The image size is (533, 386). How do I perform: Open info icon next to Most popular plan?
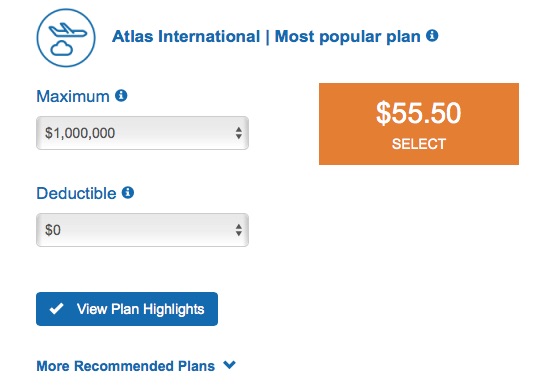pyautogui.click(x=432, y=35)
